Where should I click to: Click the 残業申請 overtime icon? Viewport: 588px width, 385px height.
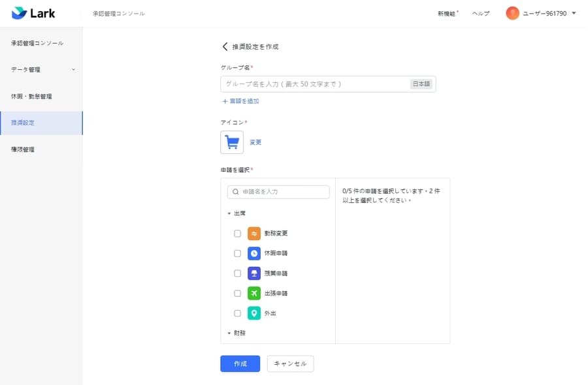coord(253,273)
